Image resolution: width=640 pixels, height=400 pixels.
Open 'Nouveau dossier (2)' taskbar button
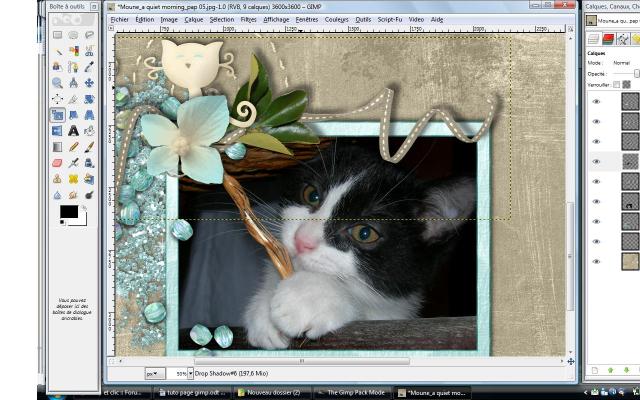(x=273, y=393)
